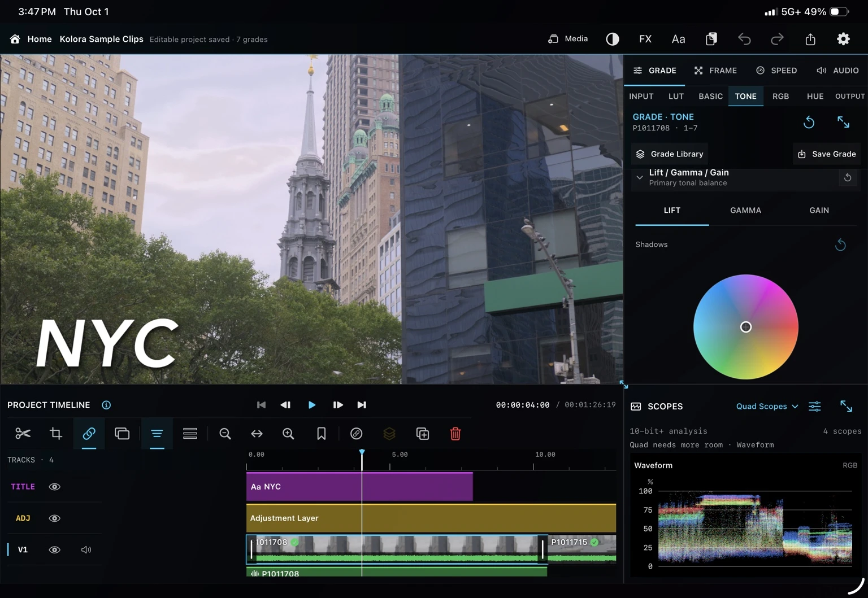Screen dimensions: 868x598
Task: Open the FX effects panel
Action: [x=645, y=39]
